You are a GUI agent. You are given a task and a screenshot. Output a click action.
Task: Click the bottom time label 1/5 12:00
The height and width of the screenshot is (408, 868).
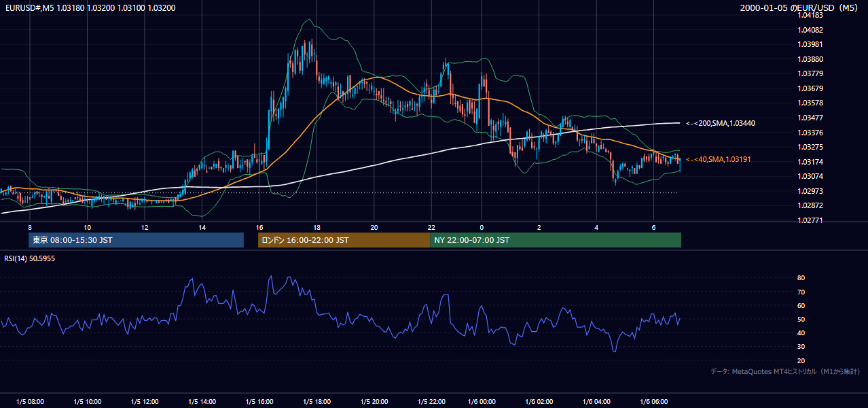145,402
